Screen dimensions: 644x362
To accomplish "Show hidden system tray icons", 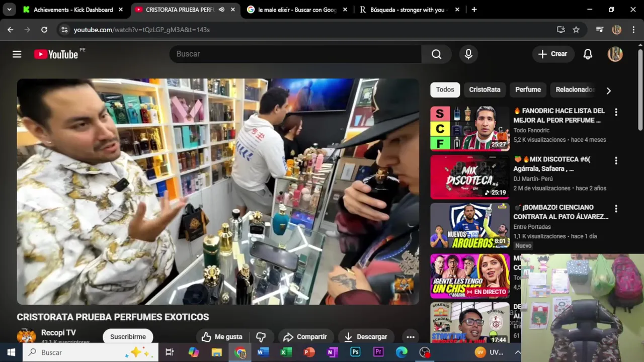I will 517,352.
